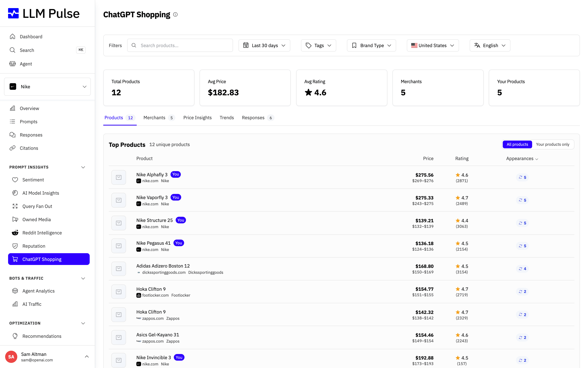588x368 pixels.
Task: Click the You badge on Nike Vaporfly 3
Action: click(176, 197)
